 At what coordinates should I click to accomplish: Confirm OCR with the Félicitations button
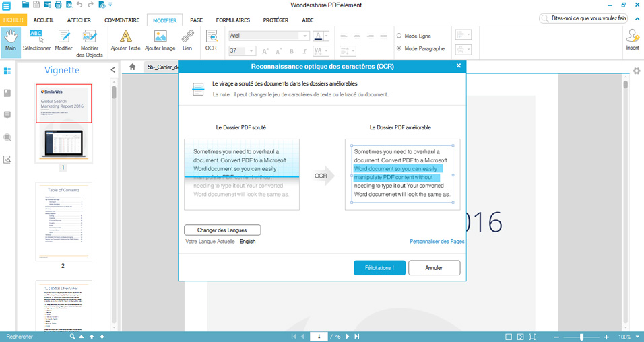click(379, 268)
